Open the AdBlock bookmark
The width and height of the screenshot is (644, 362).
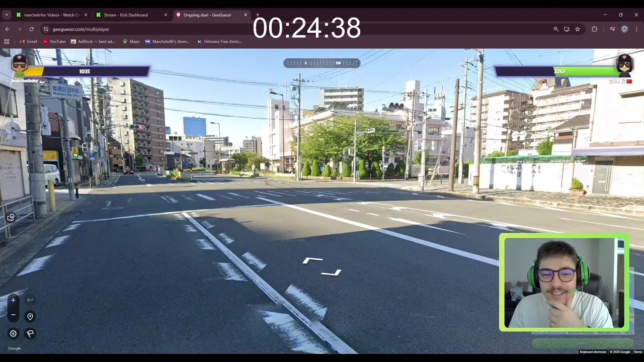[x=93, y=42]
